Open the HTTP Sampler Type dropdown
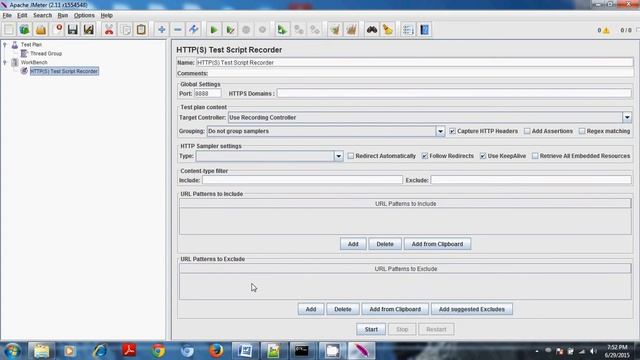640x360 pixels. click(338, 156)
